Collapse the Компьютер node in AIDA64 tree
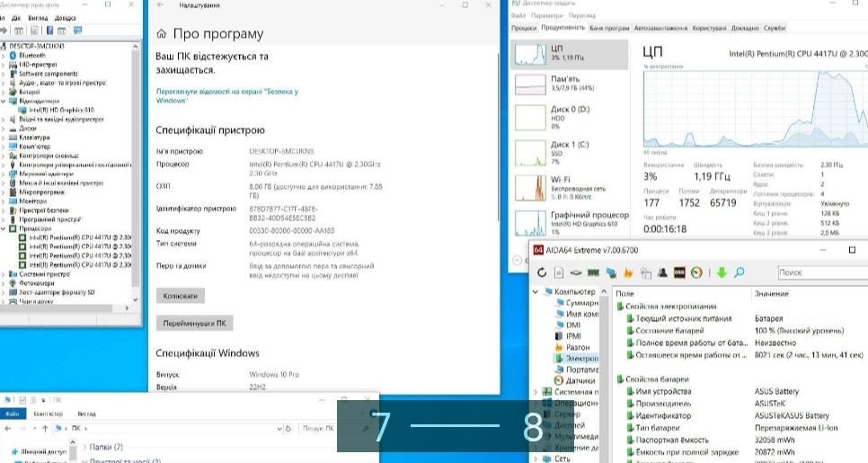Image resolution: width=868 pixels, height=463 pixels. click(536, 291)
